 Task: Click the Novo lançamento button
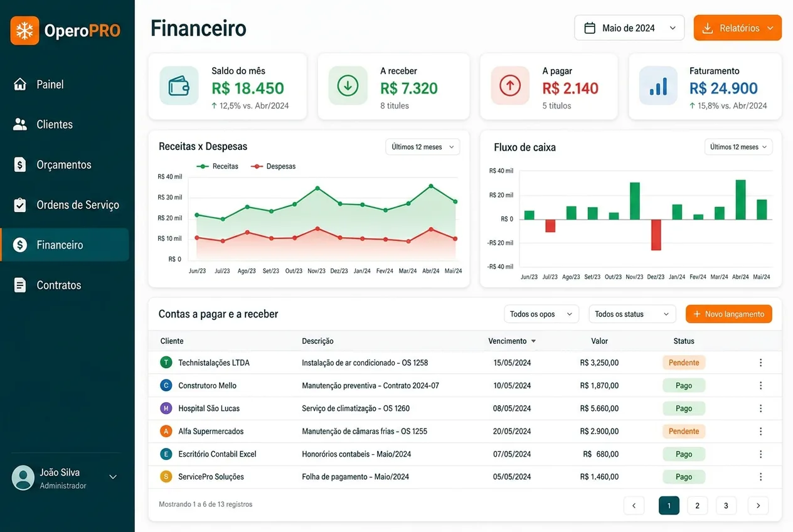pos(728,314)
